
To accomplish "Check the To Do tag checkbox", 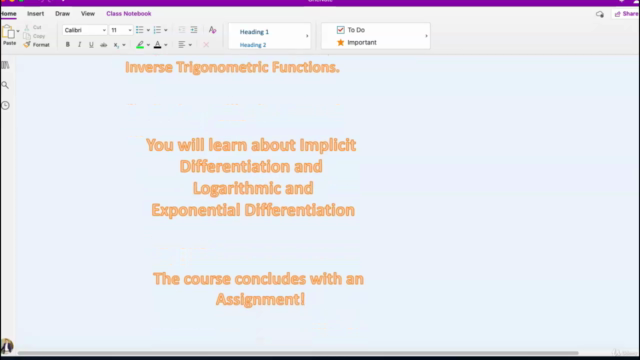I will [x=340, y=30].
